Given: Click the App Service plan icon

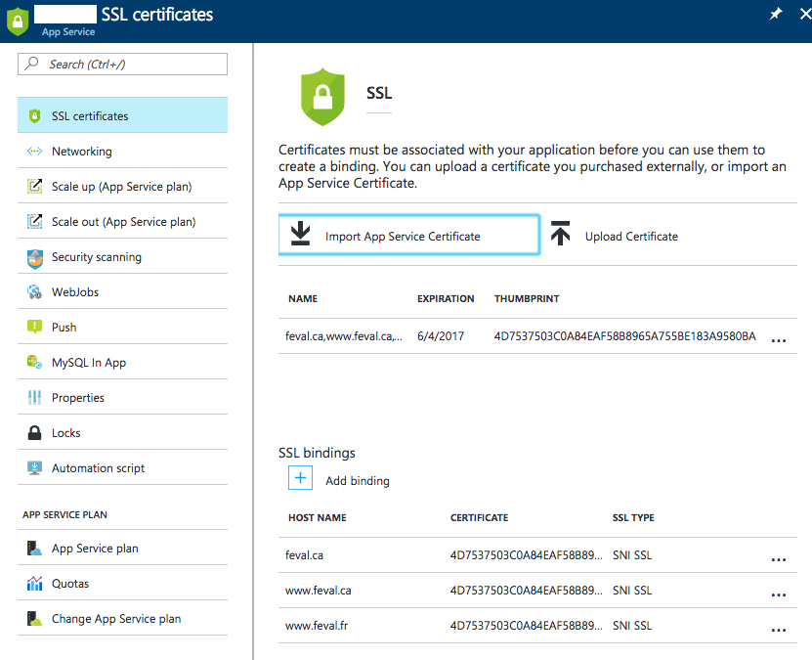Looking at the screenshot, I should [x=35, y=549].
